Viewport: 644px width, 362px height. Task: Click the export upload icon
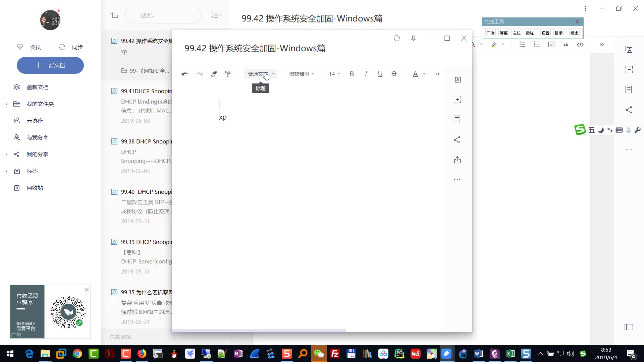coord(457,160)
